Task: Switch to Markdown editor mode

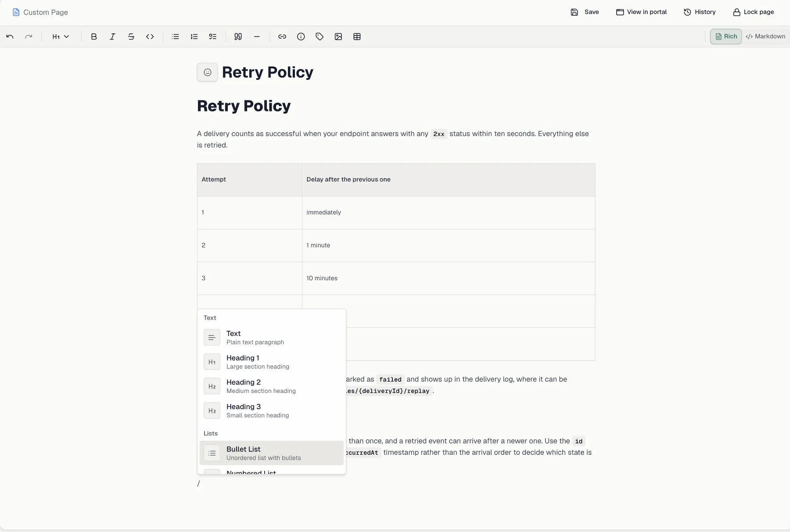Action: click(x=765, y=36)
